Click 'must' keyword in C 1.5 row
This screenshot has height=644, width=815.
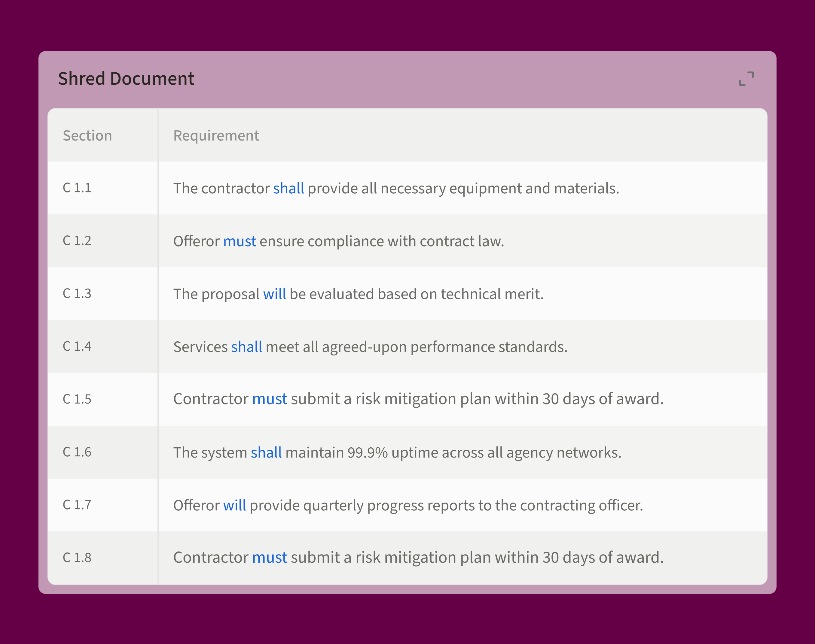(269, 399)
